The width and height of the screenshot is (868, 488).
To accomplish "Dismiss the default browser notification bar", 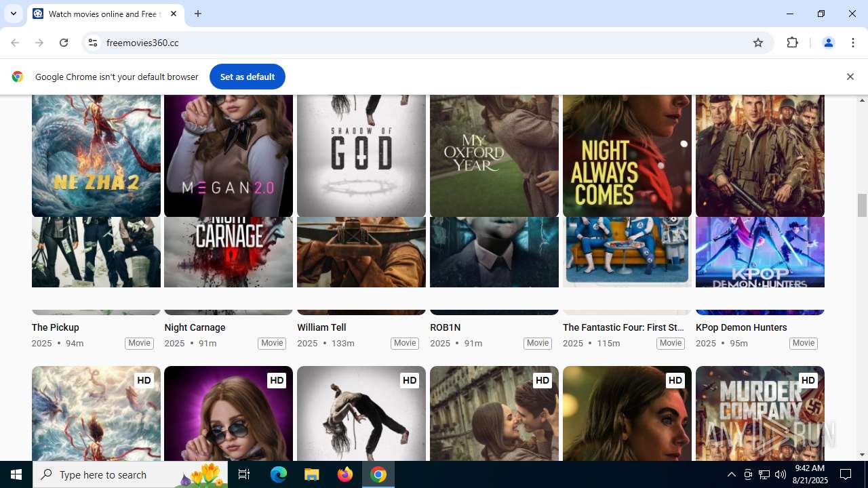I will 850,77.
